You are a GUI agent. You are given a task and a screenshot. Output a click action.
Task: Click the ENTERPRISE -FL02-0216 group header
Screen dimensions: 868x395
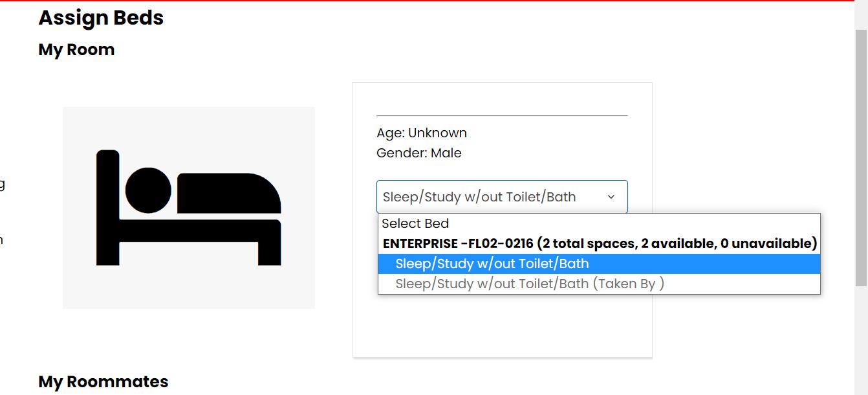click(x=600, y=243)
